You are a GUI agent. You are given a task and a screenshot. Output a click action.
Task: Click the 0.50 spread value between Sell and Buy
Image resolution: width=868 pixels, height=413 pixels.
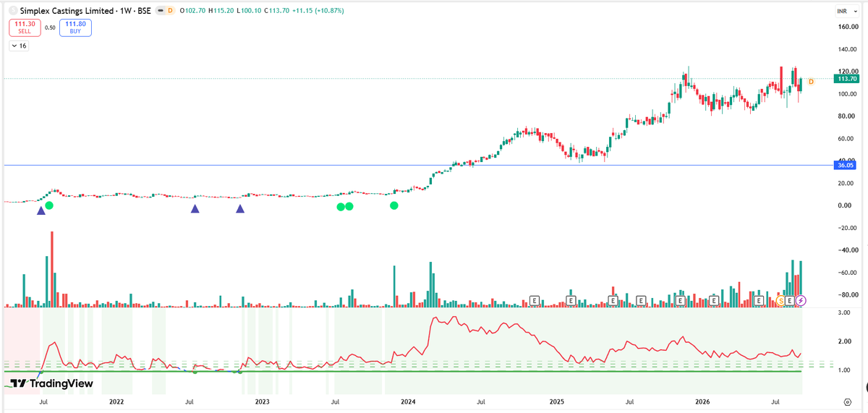(49, 27)
